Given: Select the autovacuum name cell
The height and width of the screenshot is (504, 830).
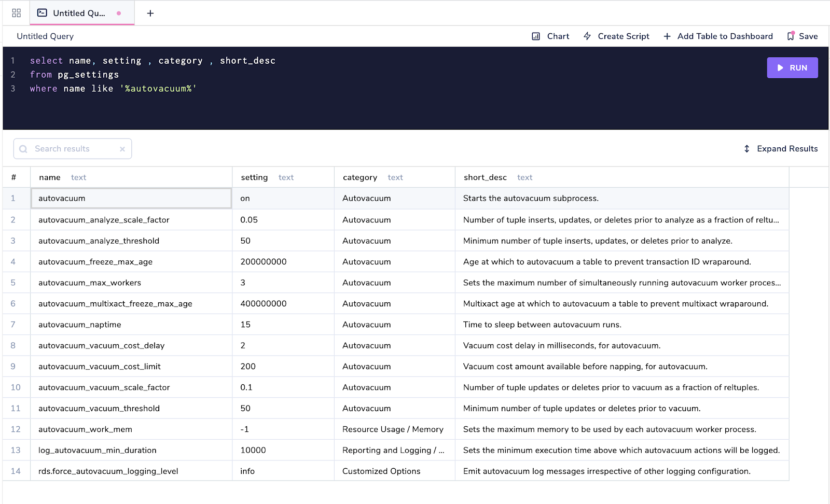Looking at the screenshot, I should [131, 198].
